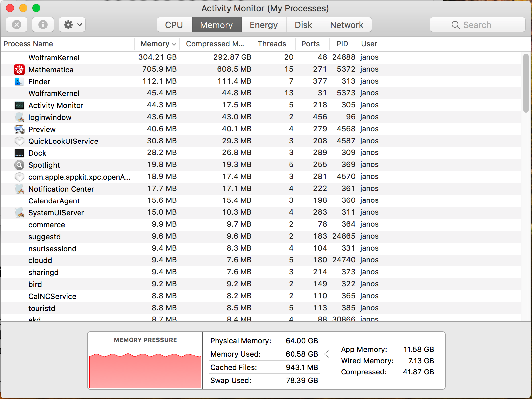Click the Memory Pressure graph
532x399 pixels.
[x=145, y=370]
